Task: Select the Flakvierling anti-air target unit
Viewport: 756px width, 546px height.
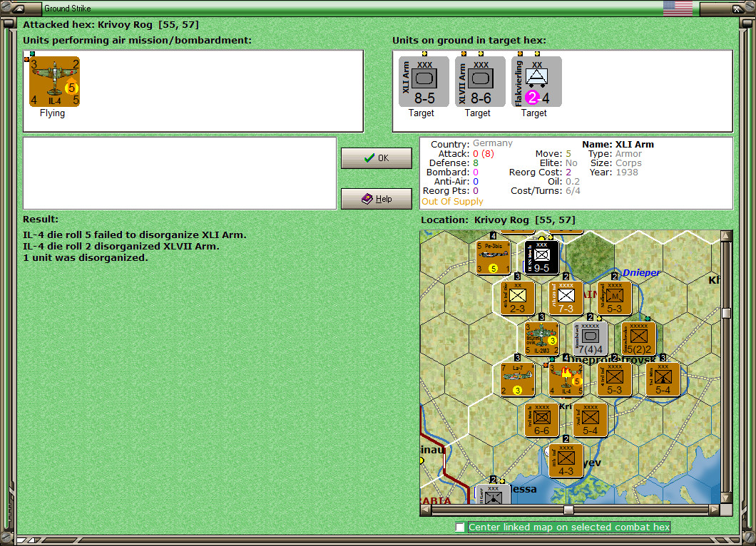Action: (536, 82)
